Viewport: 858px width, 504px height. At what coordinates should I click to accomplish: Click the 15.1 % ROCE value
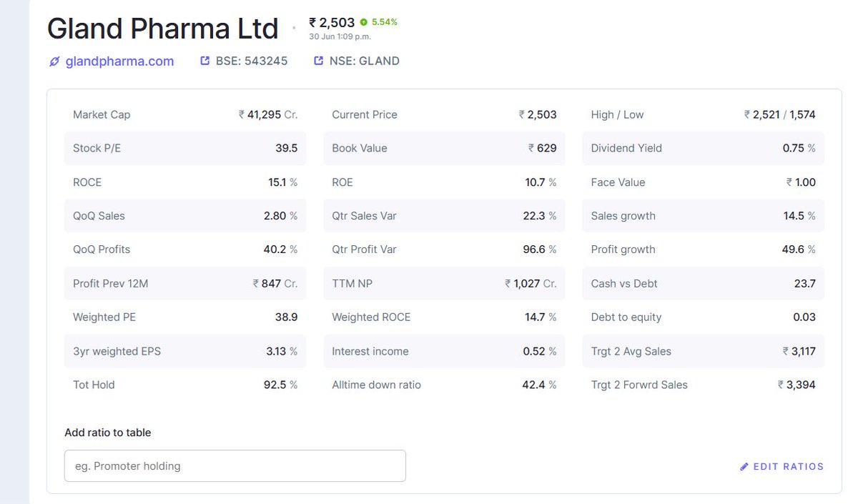point(283,182)
